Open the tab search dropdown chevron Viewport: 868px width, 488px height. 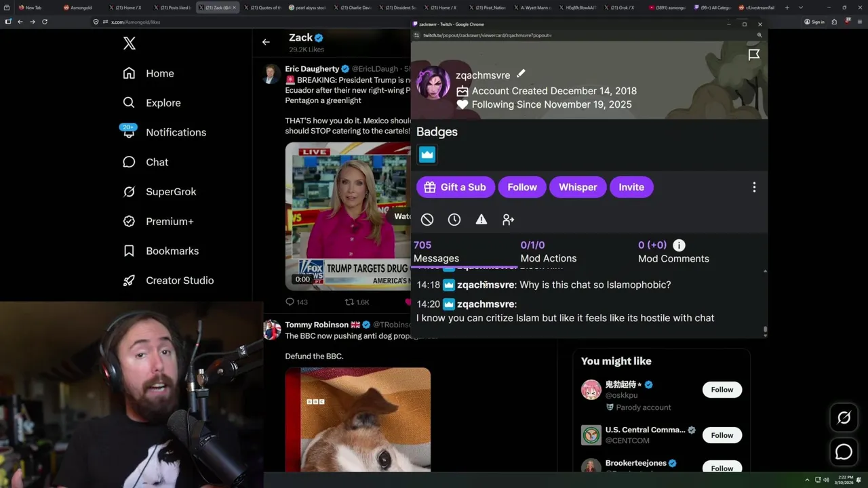click(801, 7)
